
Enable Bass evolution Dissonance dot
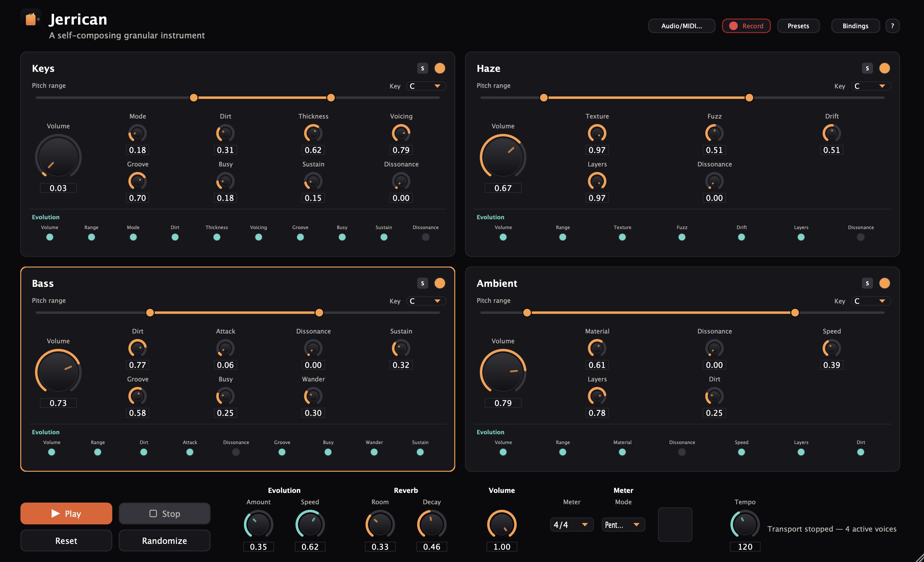(x=236, y=452)
